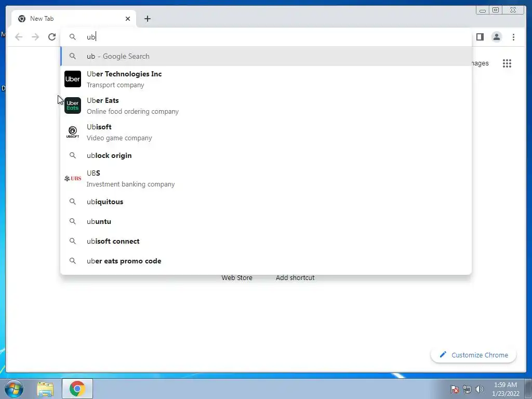Click the taskbar clock showing 1:59 AM

(x=506, y=389)
